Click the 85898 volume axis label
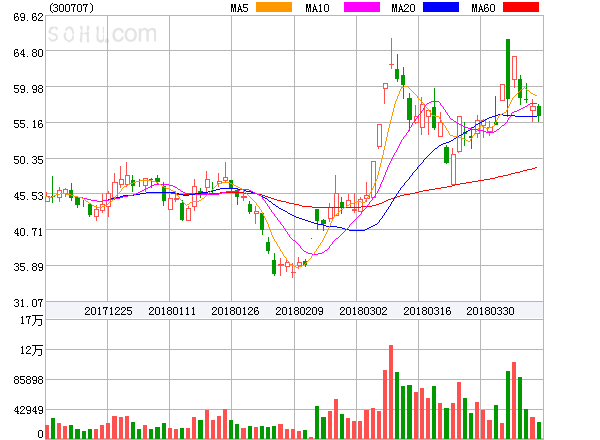The image size is (600, 440). 28,380
